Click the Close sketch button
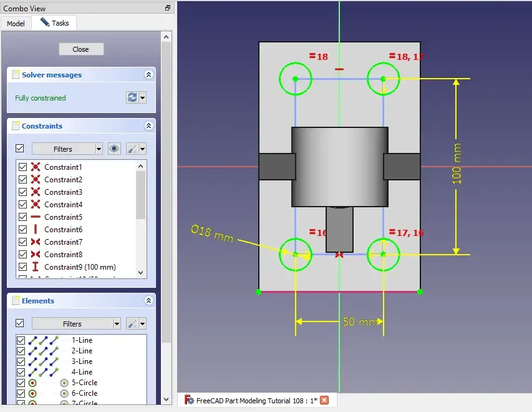Image resolution: width=532 pixels, height=412 pixels. point(81,49)
